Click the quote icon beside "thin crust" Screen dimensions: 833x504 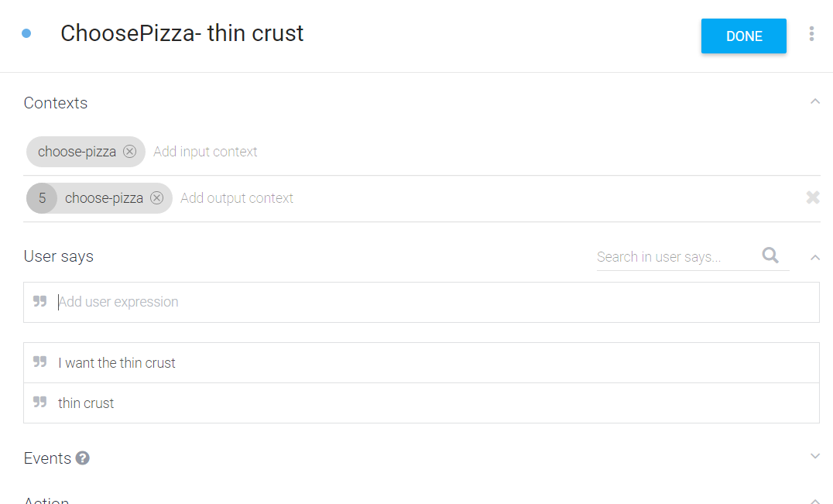point(40,403)
